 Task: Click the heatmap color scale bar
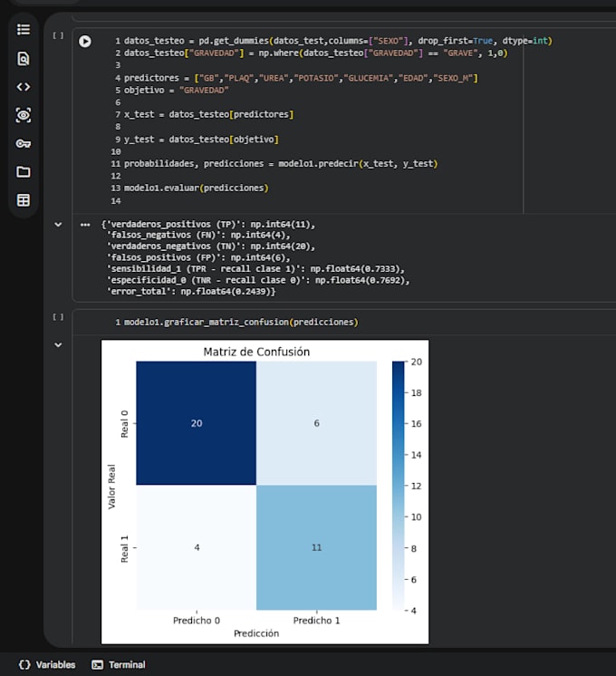pyautogui.click(x=399, y=486)
